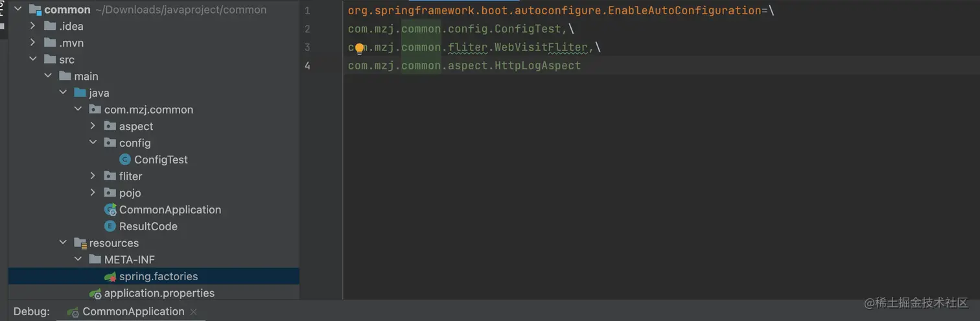Select the .idea folder name
The width and height of the screenshot is (980, 321).
pos(71,27)
